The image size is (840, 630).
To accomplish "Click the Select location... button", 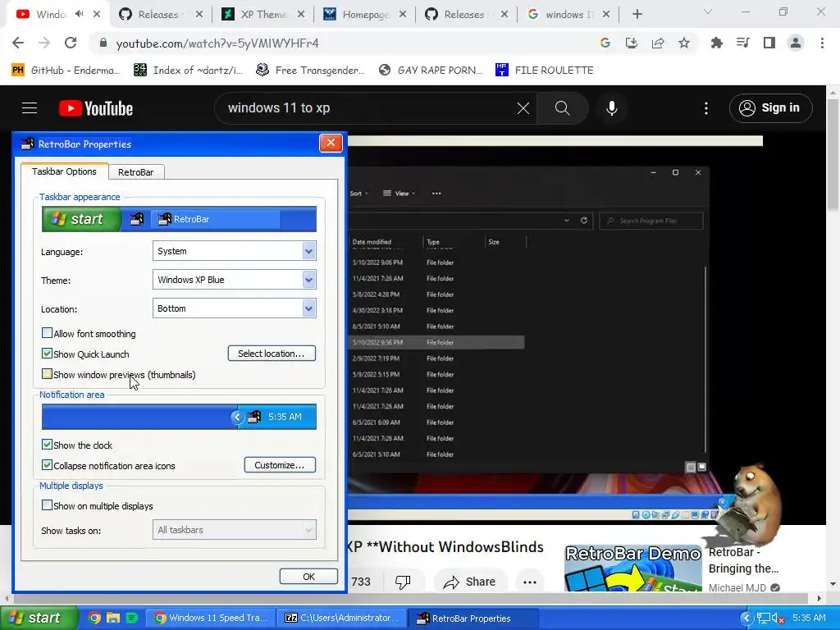I will [272, 354].
